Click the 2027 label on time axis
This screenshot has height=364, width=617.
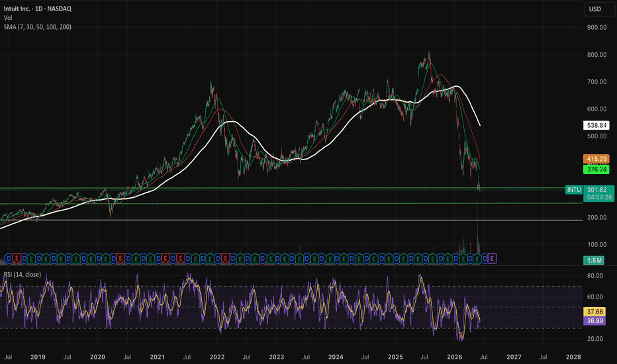coord(514,357)
